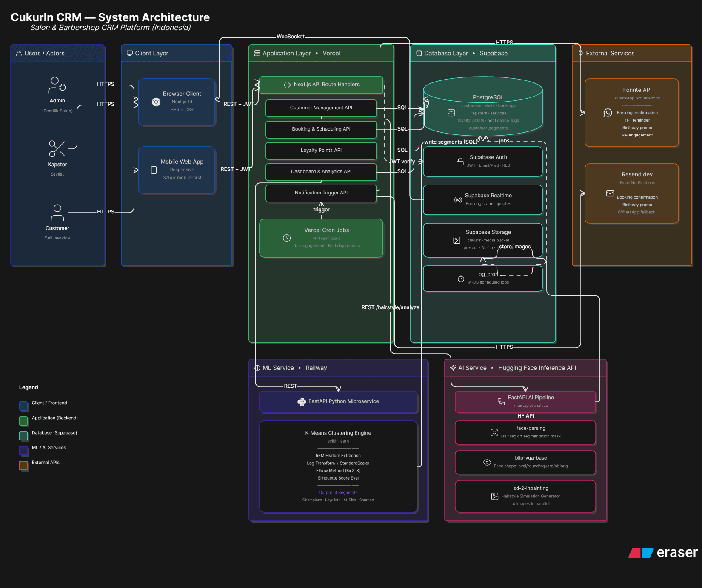Select the Dashboard & Analytics API node
Image resolution: width=702 pixels, height=588 pixels.
pyautogui.click(x=321, y=172)
